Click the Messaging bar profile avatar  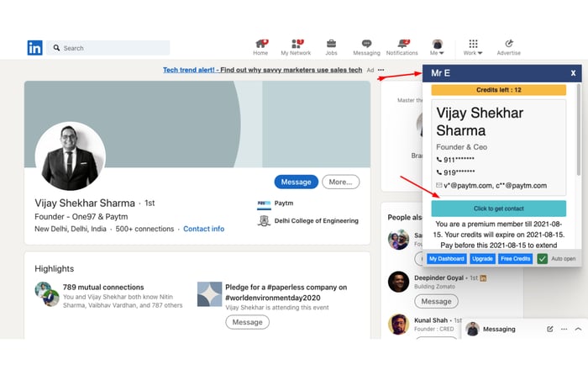[x=472, y=329]
